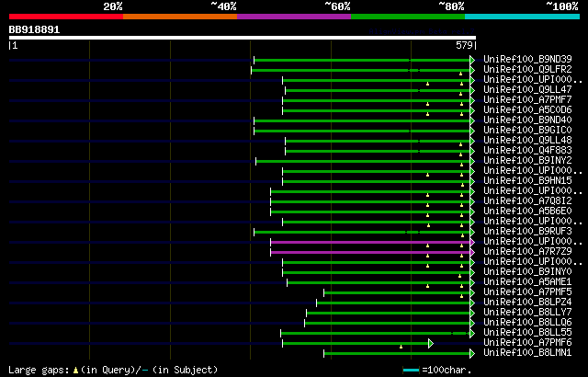This screenshot has height=377, width=588.
Task: Click the green alignment bar for B8LLQ6
Action: click(388, 324)
